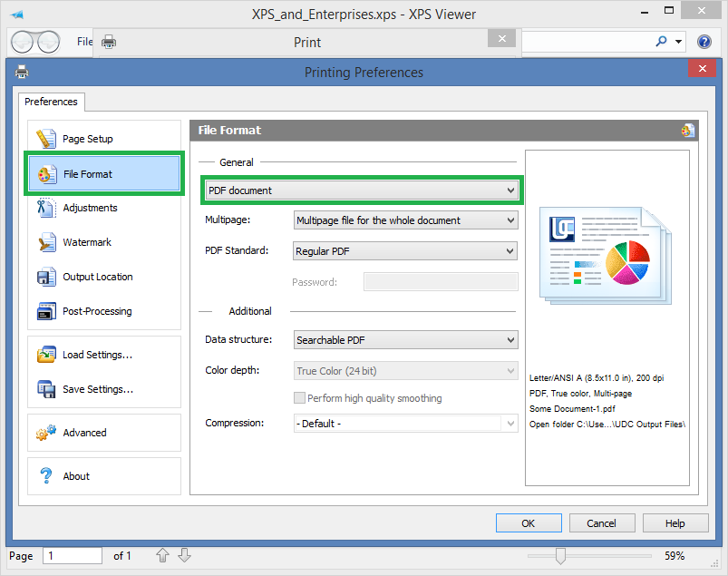Image resolution: width=728 pixels, height=576 pixels.
Task: Open the Compression dropdown
Action: (406, 424)
